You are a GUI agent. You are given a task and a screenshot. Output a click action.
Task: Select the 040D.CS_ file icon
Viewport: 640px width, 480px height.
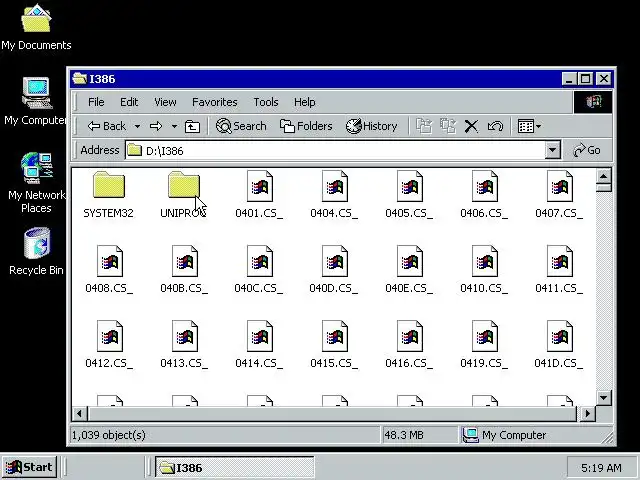coord(334,261)
